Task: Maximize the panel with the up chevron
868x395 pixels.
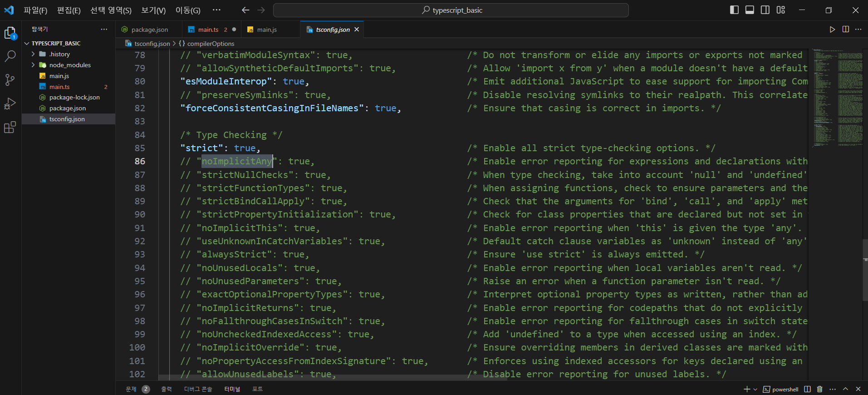Action: [x=845, y=389]
